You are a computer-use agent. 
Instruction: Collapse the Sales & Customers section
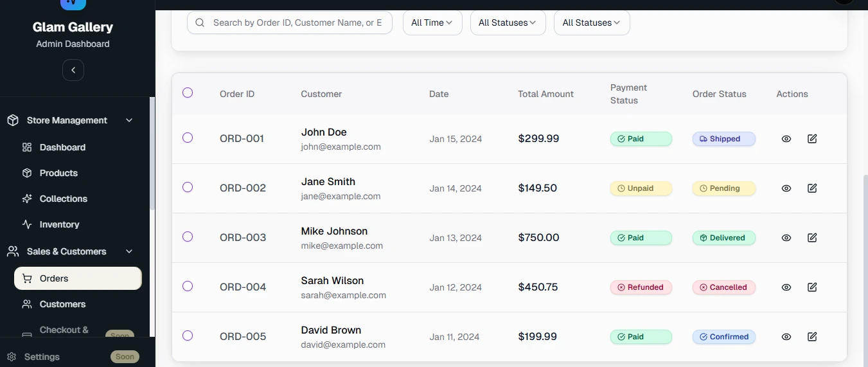tap(129, 251)
